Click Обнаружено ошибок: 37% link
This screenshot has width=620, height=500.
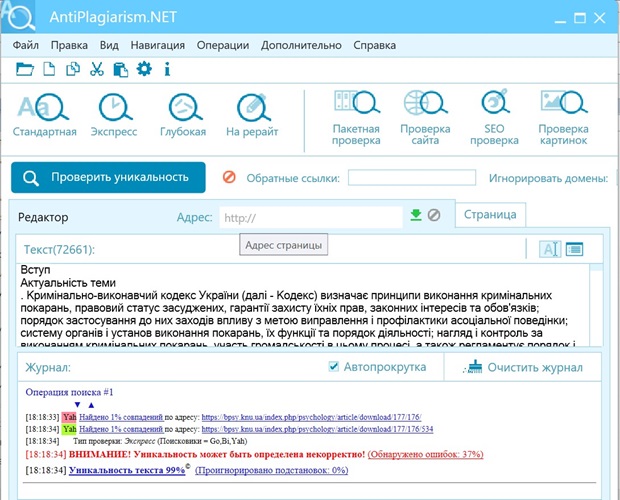tap(425, 455)
